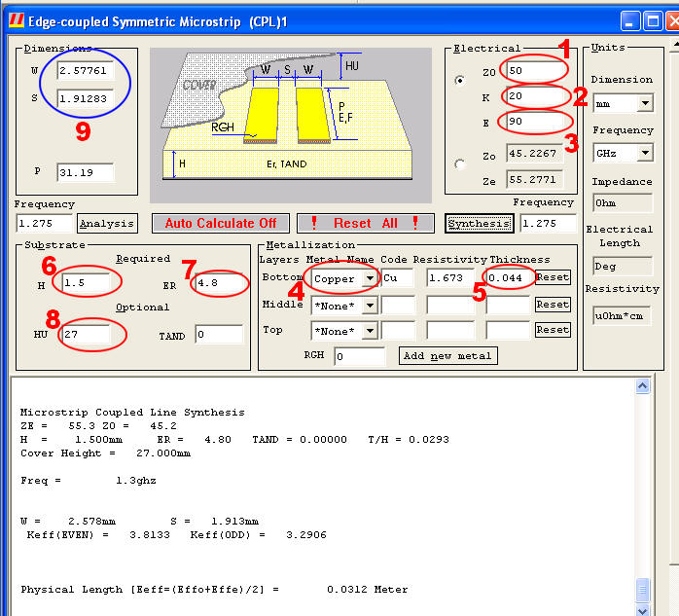Click the Ze even impedance field 55.2771

pyautogui.click(x=534, y=179)
